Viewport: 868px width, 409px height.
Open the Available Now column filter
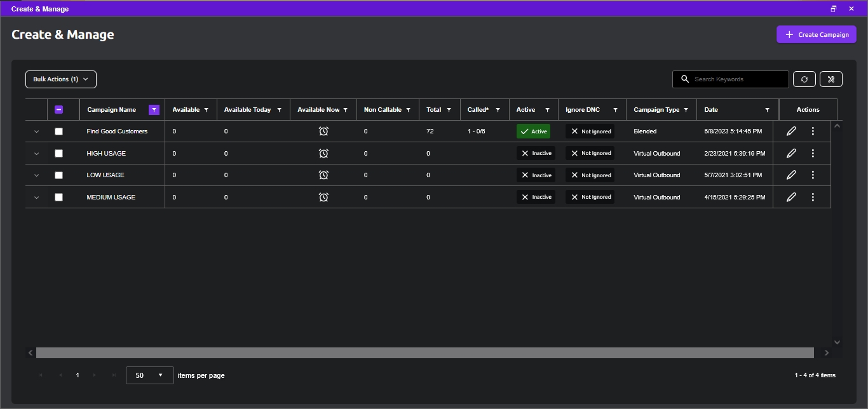click(x=345, y=110)
